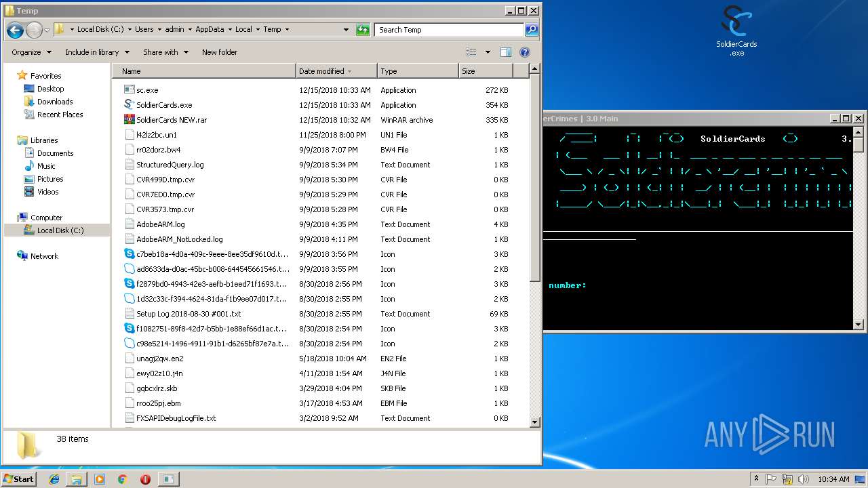Click the New folder button
This screenshot has height=488, width=868.
point(220,52)
